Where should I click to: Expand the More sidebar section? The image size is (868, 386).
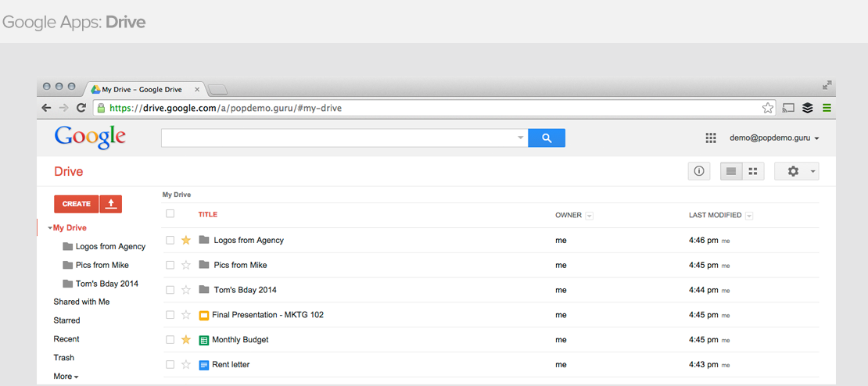[66, 377]
